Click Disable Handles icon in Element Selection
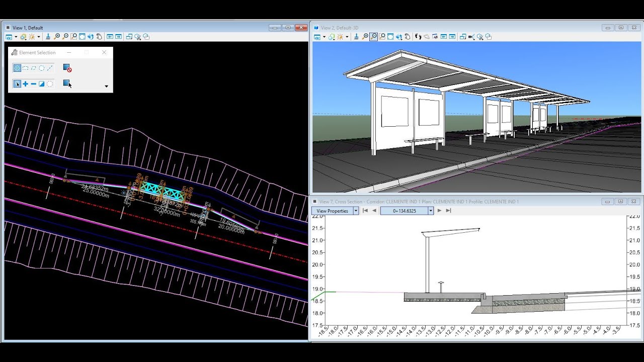Viewport: 644px width, 362px height. 67,68
